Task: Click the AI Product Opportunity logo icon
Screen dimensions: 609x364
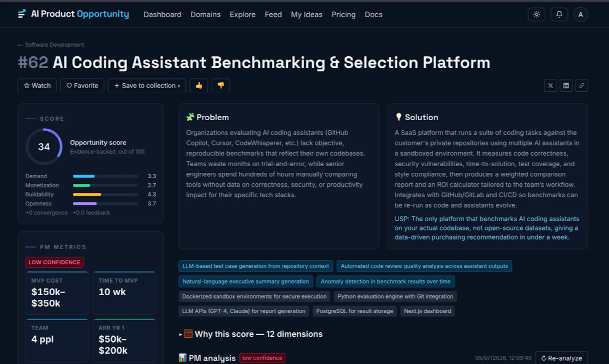Action: pos(22,14)
